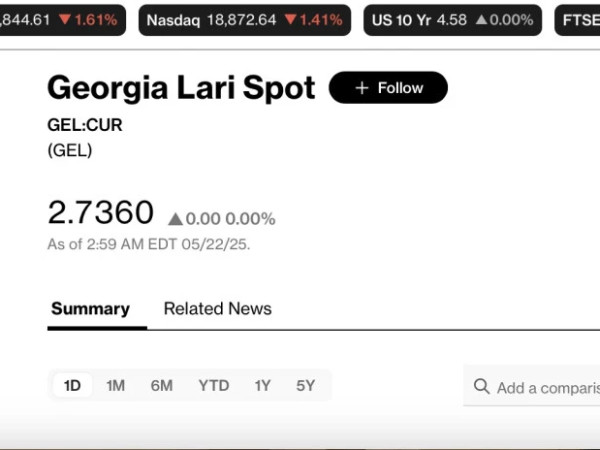Switch chart range to 6M
Viewport: 600px width, 450px height.
[x=161, y=385]
